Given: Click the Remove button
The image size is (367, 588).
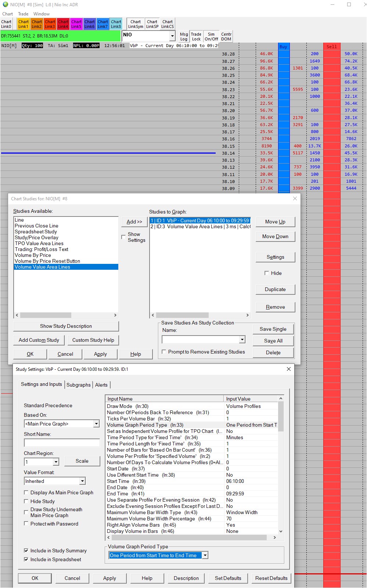Looking at the screenshot, I should pos(275,307).
